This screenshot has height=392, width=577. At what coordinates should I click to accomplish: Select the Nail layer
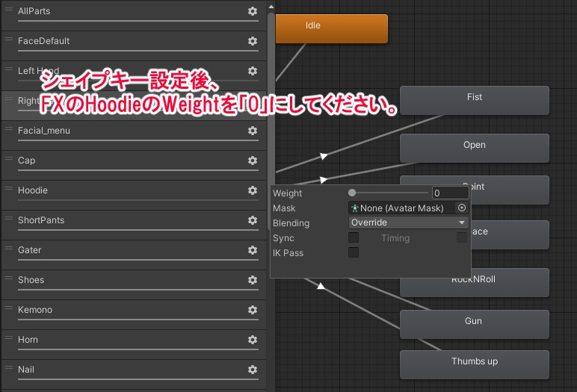(x=134, y=374)
